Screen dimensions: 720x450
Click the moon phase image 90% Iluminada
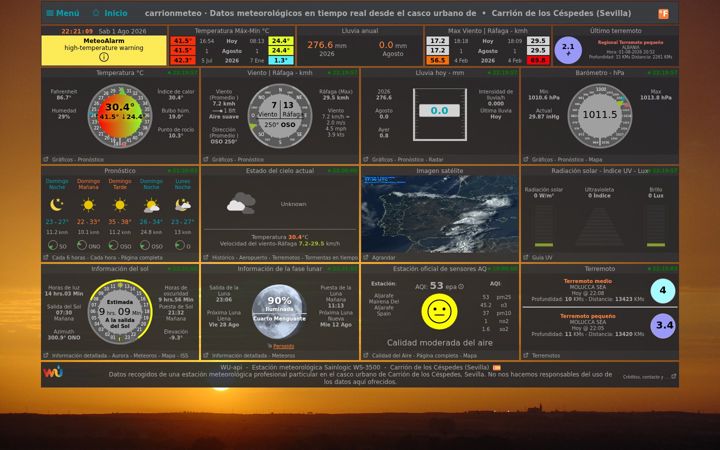point(279,312)
